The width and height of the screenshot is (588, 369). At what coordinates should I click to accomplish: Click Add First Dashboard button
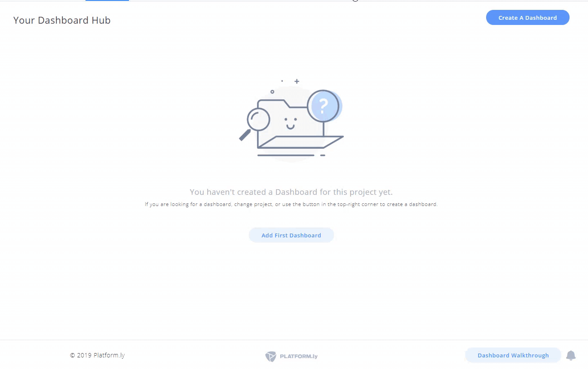pos(291,235)
